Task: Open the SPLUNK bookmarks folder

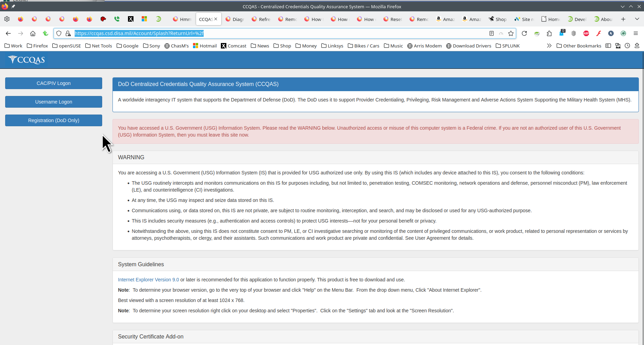Action: pyautogui.click(x=508, y=46)
